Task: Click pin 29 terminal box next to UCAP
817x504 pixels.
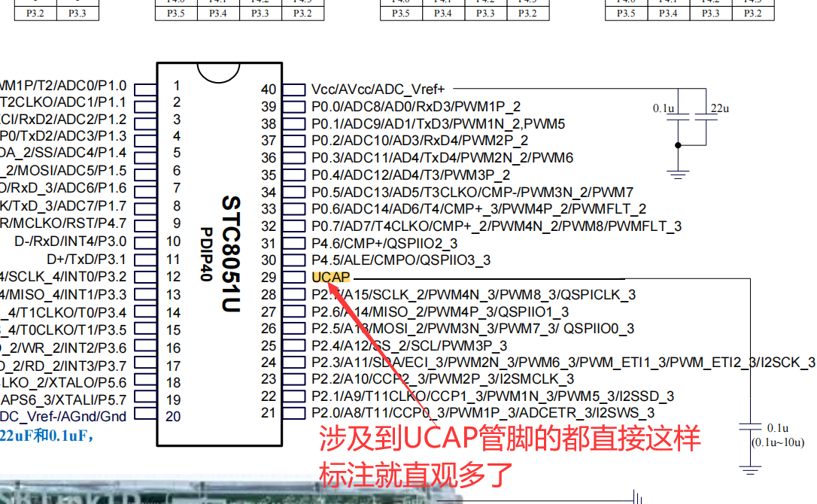Action: (x=294, y=278)
